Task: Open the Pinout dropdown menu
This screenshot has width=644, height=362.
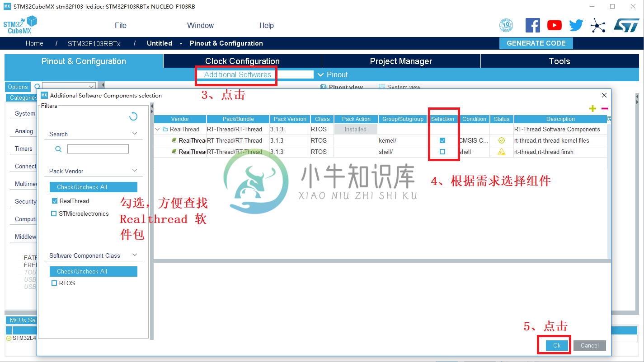Action: [333, 74]
